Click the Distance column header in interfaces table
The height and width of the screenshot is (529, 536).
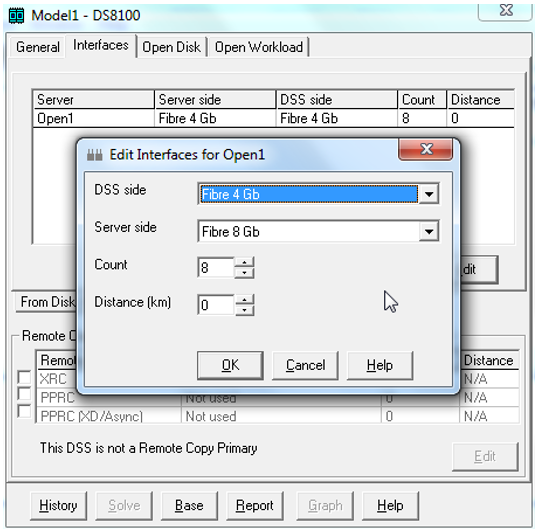coord(480,100)
